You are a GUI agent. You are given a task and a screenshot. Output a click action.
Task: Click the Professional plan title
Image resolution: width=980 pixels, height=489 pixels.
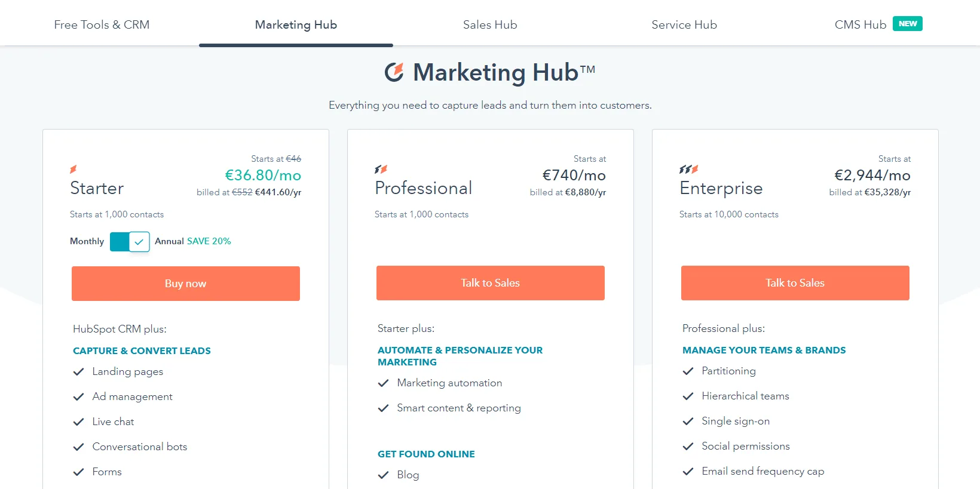coord(424,188)
